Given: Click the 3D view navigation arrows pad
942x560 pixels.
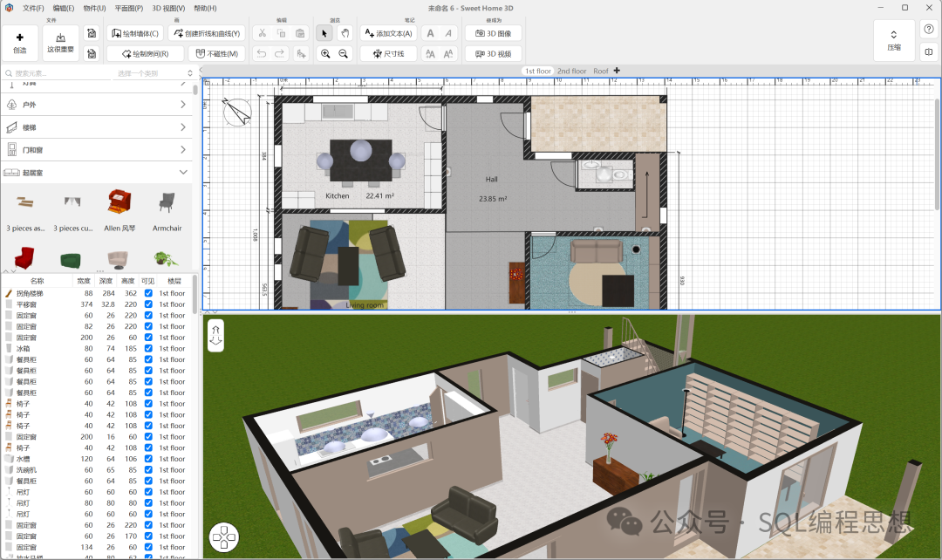Looking at the screenshot, I should 223,537.
